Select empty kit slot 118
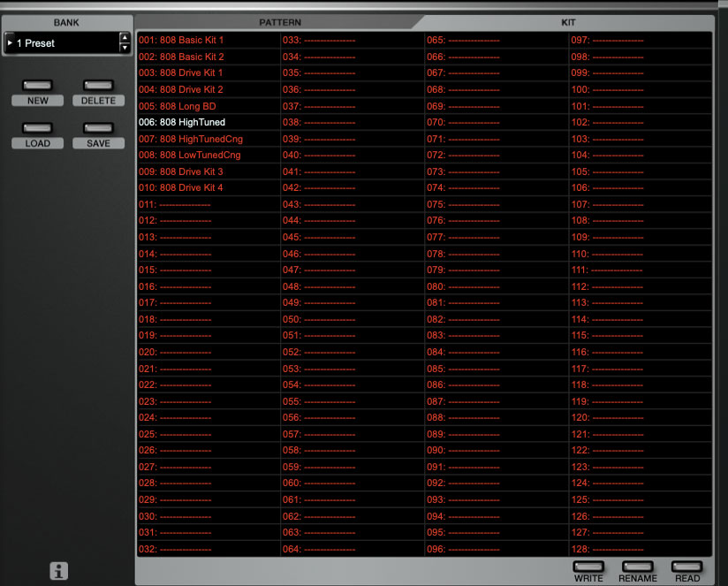Viewport: 728px width, 586px height. pos(641,384)
